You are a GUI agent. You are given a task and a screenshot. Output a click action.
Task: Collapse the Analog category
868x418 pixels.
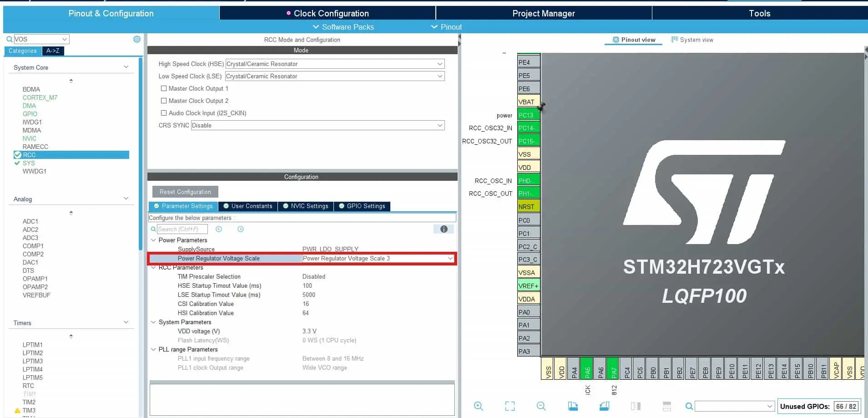(126, 199)
